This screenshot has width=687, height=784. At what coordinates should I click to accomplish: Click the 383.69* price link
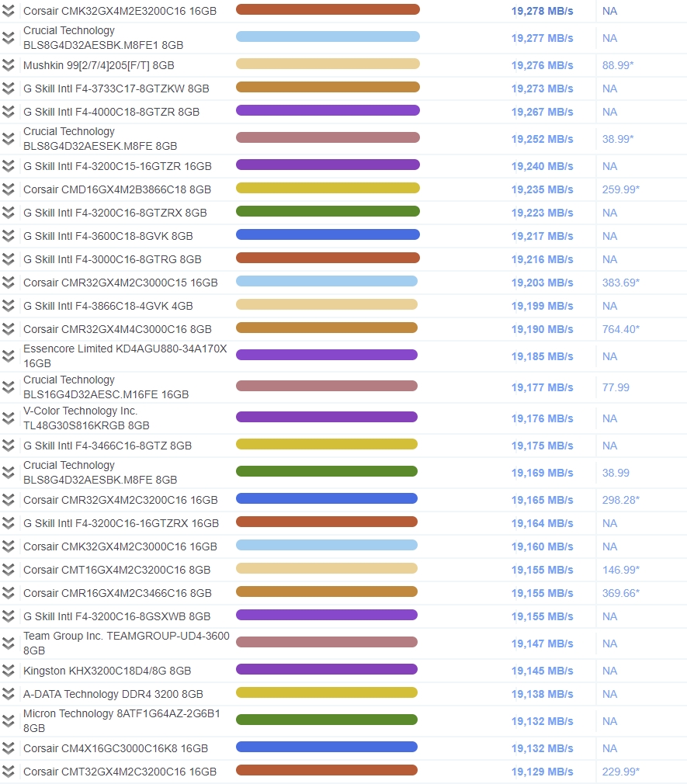[x=621, y=283]
